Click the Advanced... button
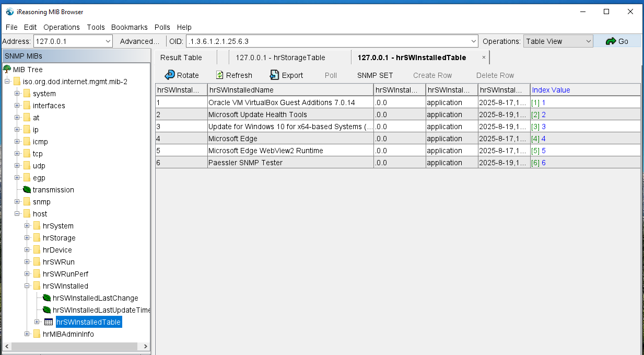Image resolution: width=644 pixels, height=355 pixels. coord(139,41)
